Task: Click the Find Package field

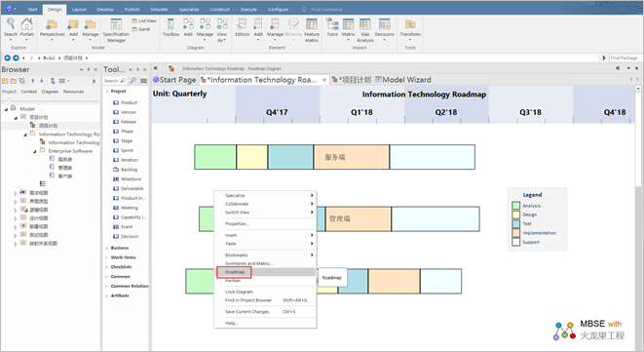Action: point(625,58)
